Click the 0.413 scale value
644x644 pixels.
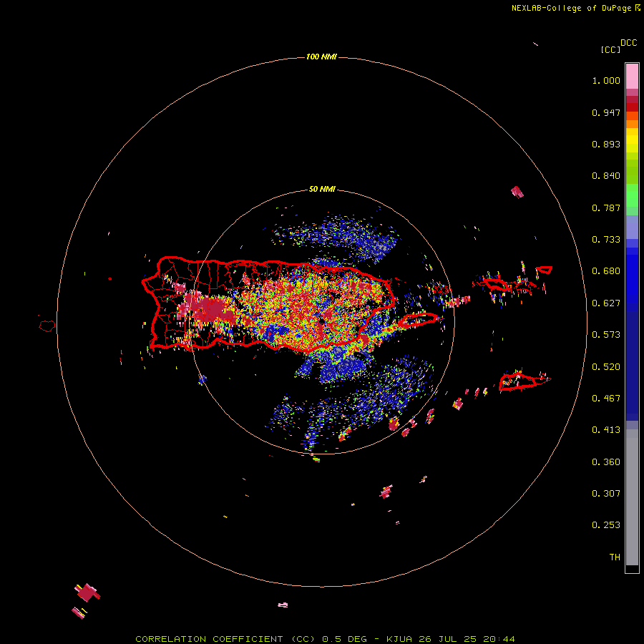point(606,430)
